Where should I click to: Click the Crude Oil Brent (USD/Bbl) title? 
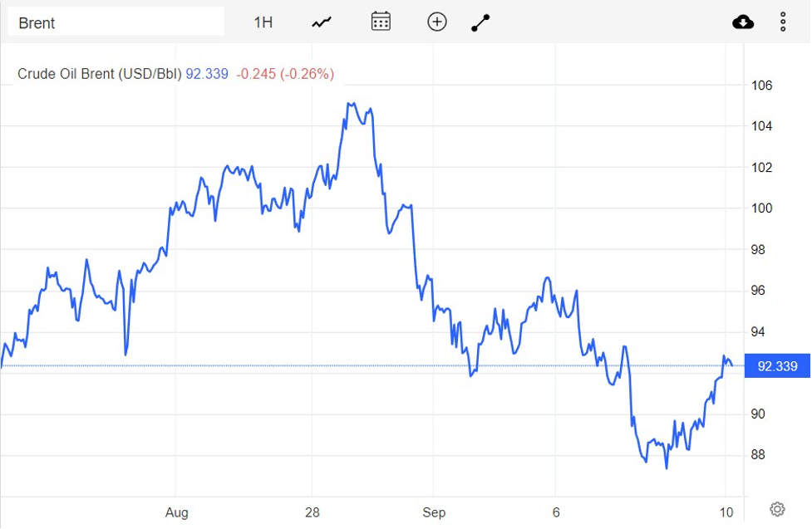[99, 74]
